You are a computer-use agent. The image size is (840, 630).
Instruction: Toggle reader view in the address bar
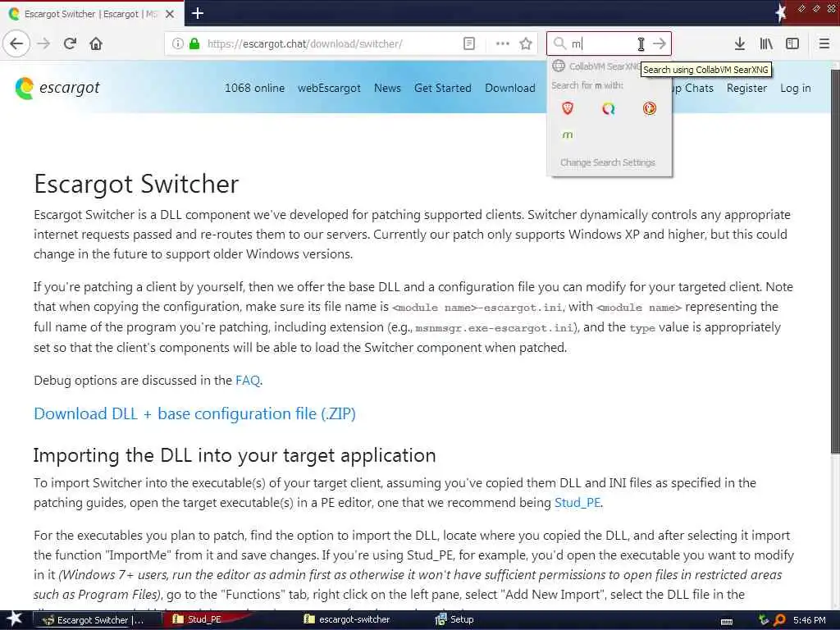tap(468, 43)
